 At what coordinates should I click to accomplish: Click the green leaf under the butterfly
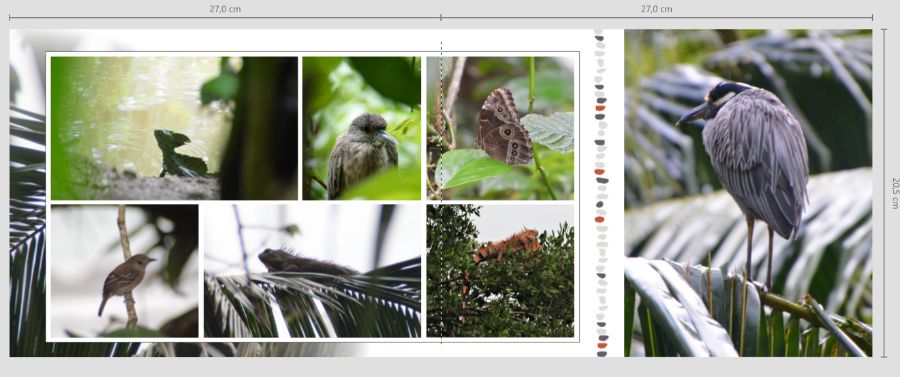(470, 168)
